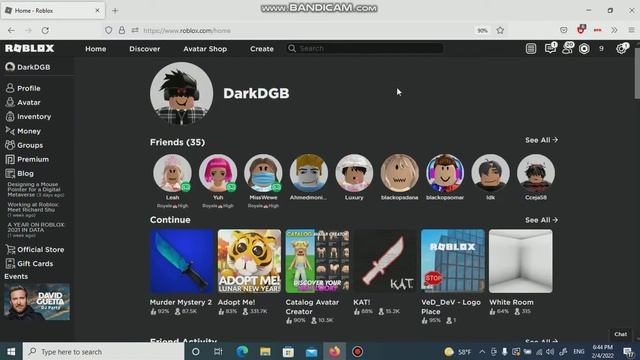
Task: Click the search magnifier icon
Action: 292,48
